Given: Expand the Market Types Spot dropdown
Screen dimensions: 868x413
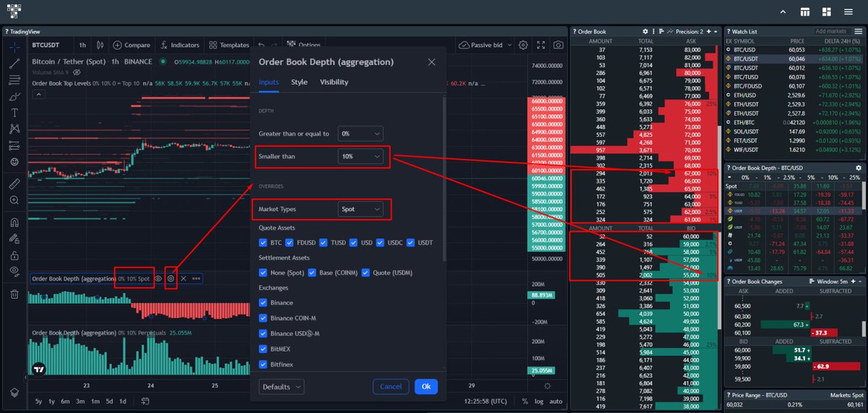Looking at the screenshot, I should 360,209.
